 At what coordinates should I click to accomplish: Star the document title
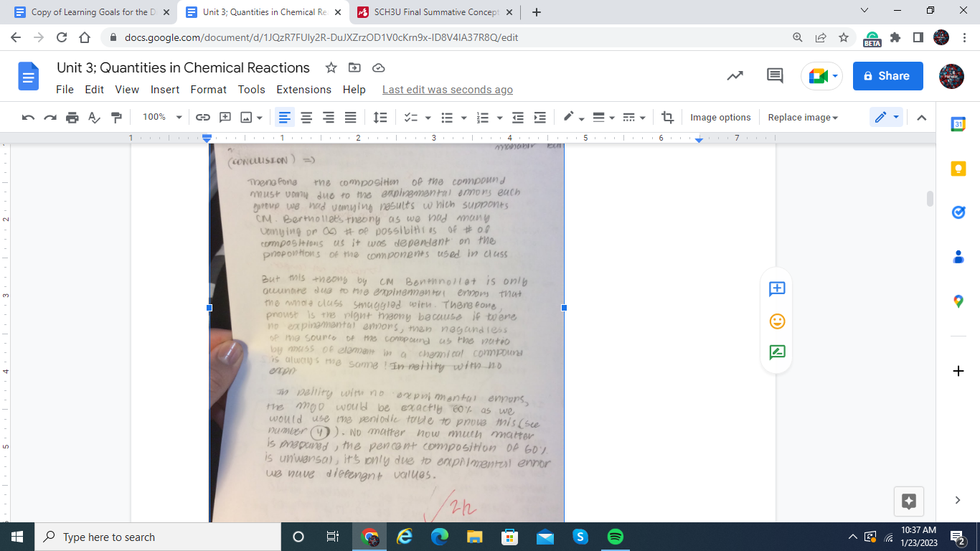coord(331,67)
